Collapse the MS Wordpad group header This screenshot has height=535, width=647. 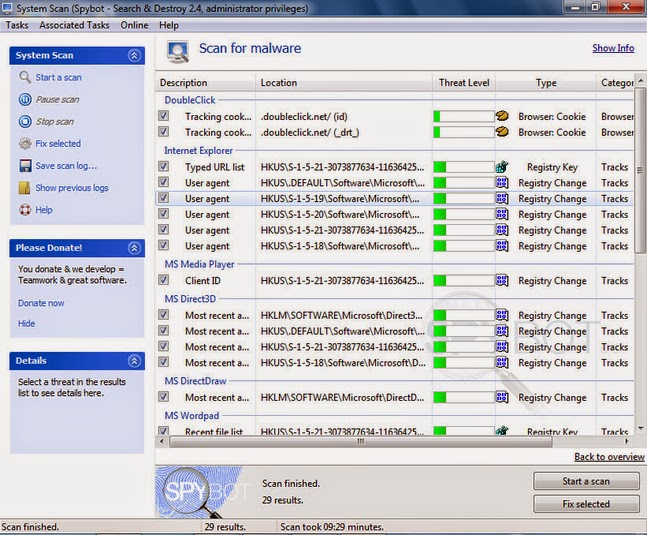point(192,415)
